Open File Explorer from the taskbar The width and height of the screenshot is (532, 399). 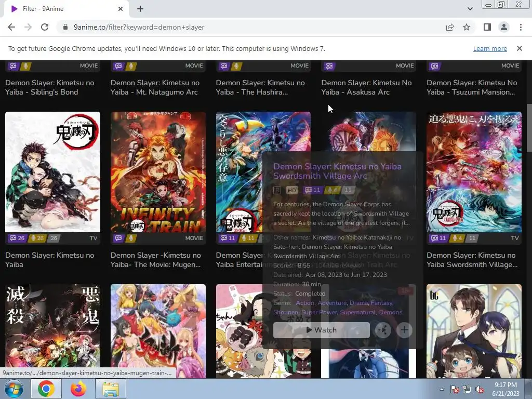click(111, 389)
